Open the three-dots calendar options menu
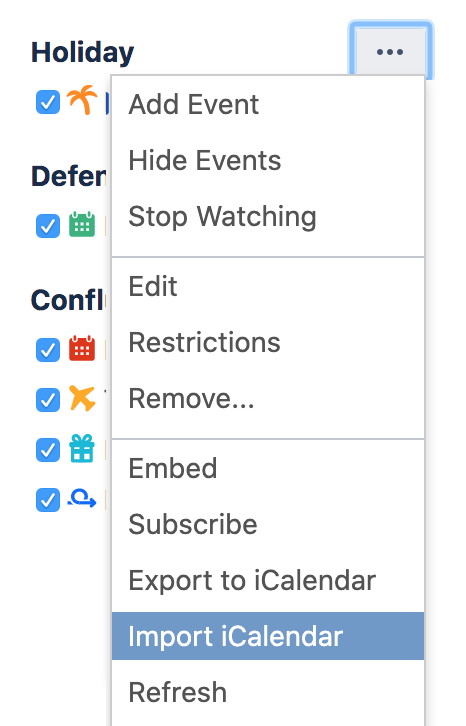Screen dimensions: 466x726 [x=390, y=52]
